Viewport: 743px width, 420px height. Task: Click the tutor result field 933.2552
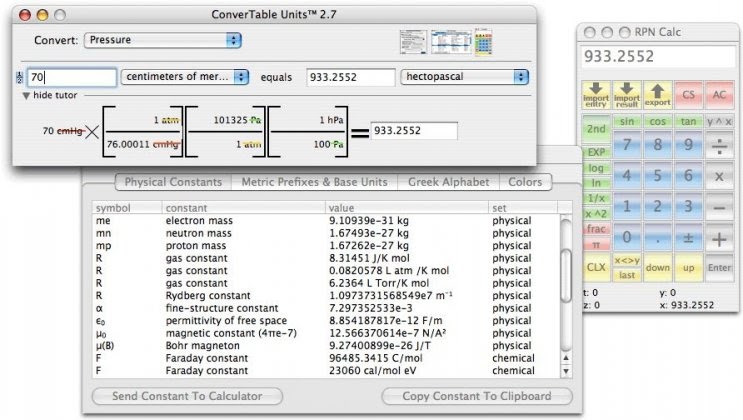[x=414, y=131]
